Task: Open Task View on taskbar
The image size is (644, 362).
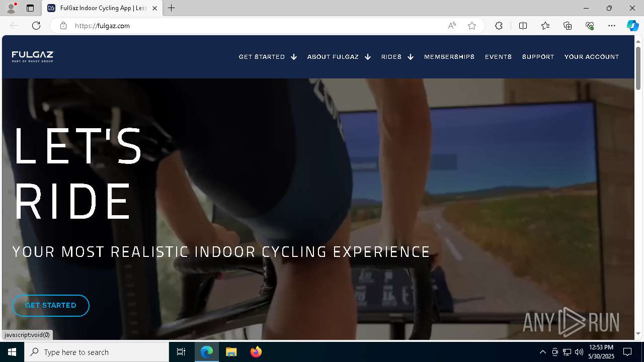Action: [x=181, y=352]
